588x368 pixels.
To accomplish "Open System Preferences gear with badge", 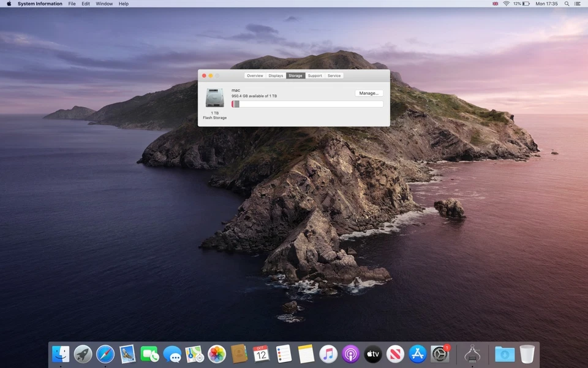I will click(440, 354).
